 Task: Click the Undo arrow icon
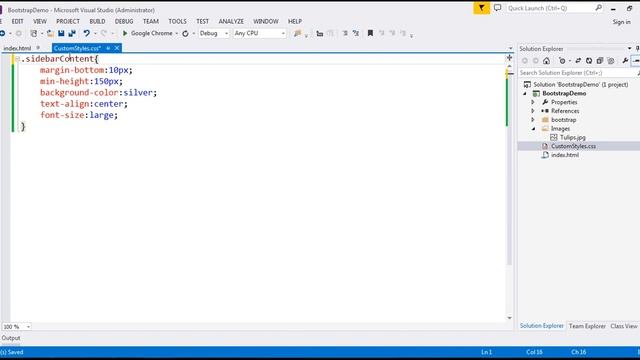pyautogui.click(x=87, y=33)
